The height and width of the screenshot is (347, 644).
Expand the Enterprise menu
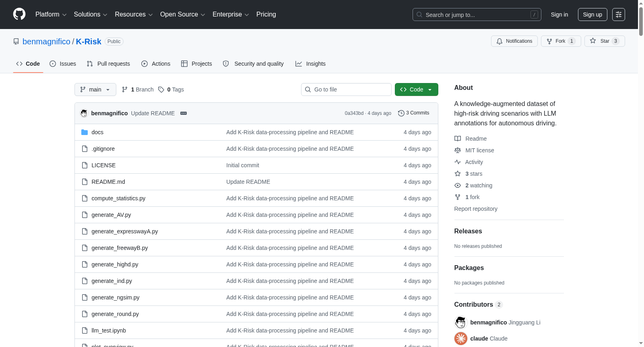(231, 15)
